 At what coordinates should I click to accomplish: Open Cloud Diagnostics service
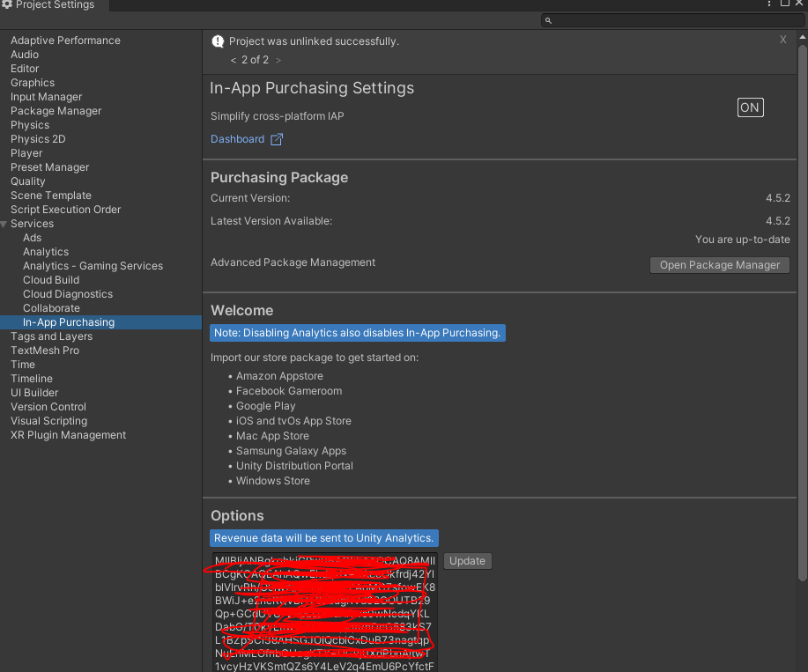(x=68, y=293)
